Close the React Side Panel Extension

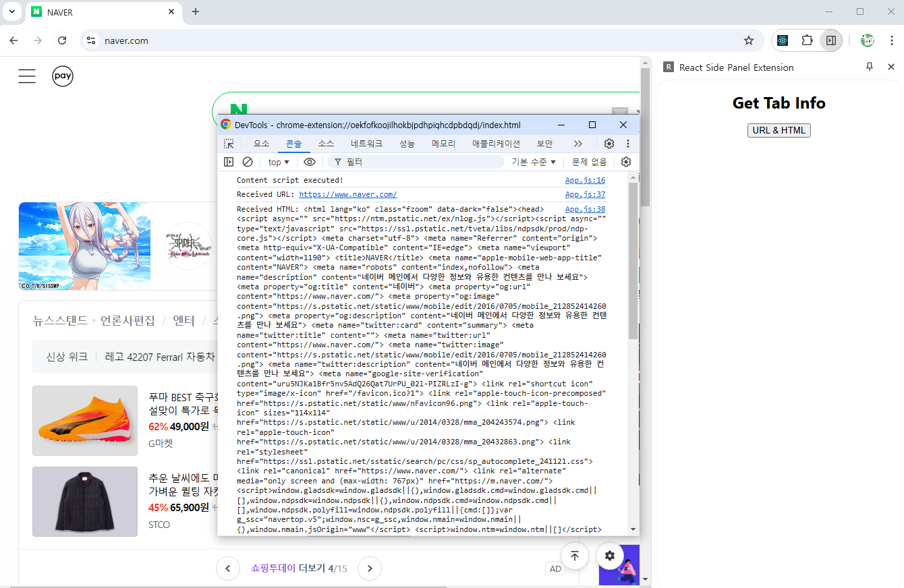(x=891, y=67)
